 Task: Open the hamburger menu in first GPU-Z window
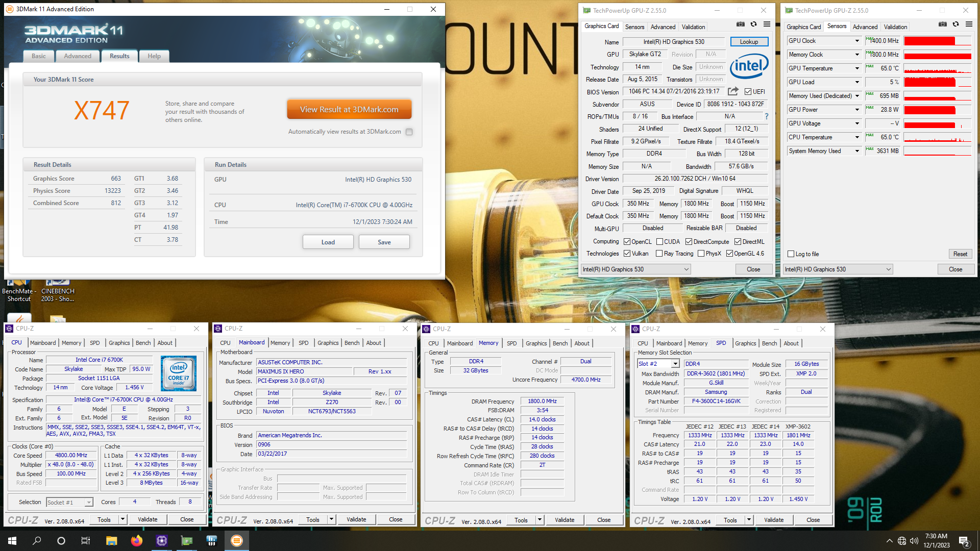[x=767, y=24]
